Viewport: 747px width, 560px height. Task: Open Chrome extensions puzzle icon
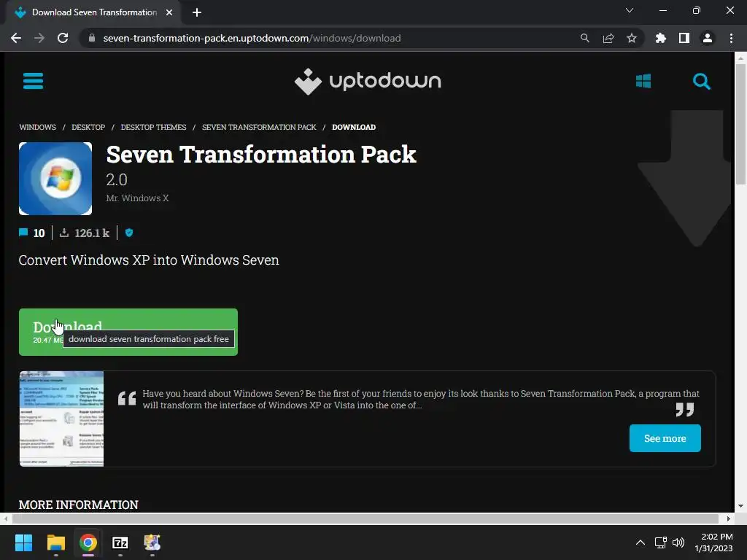pyautogui.click(x=660, y=38)
